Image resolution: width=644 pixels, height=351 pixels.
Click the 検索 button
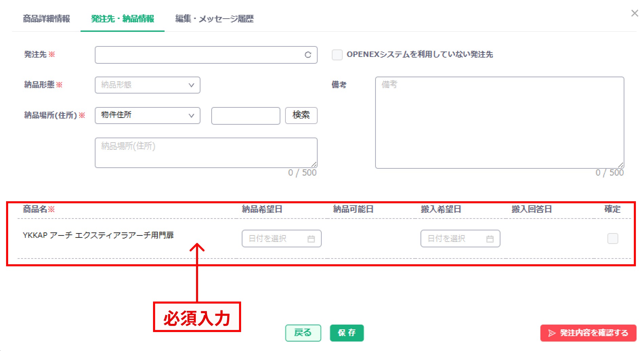(301, 116)
